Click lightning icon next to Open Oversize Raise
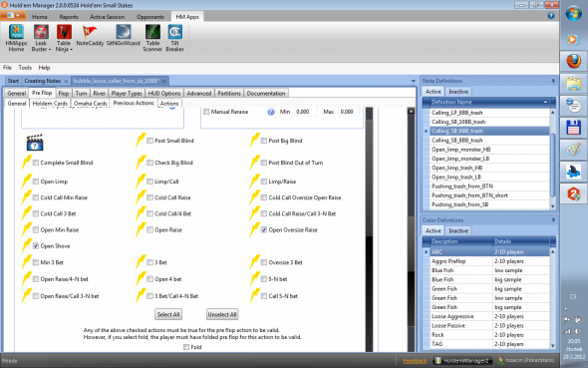The width and height of the screenshot is (588, 368). click(x=255, y=229)
